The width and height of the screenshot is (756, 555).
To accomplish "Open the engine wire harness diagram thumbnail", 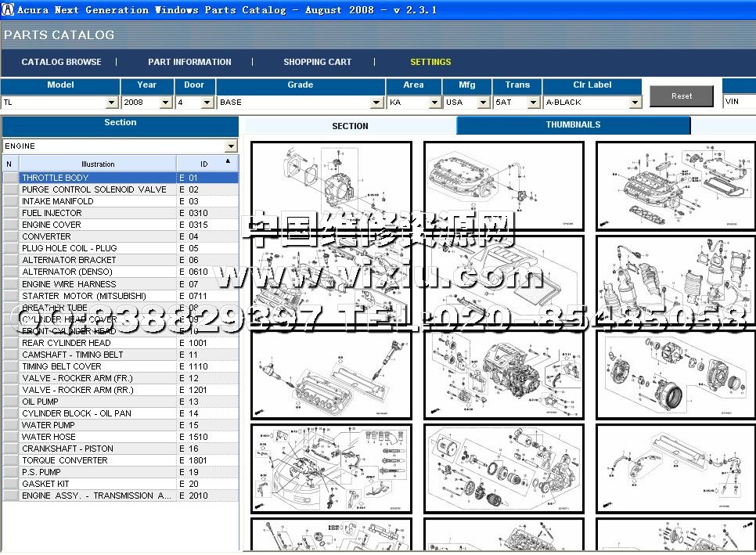I will pyautogui.click(x=331, y=467).
